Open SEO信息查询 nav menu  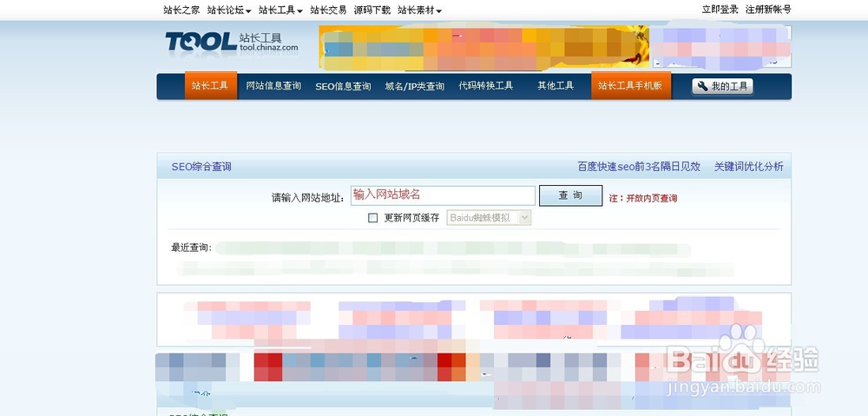343,86
